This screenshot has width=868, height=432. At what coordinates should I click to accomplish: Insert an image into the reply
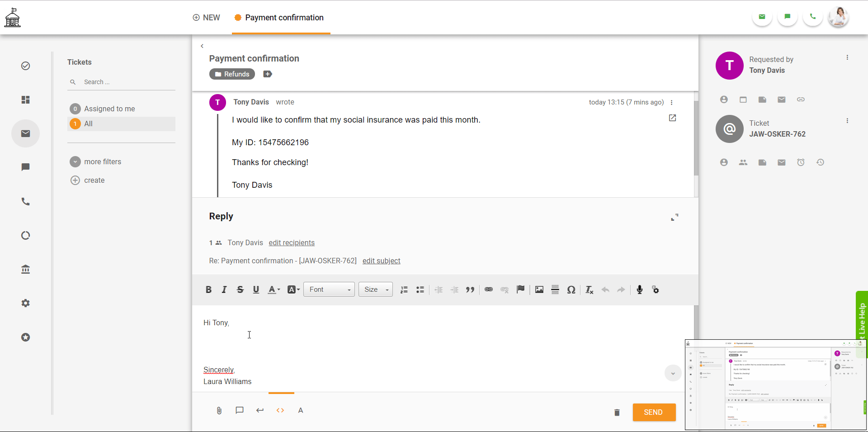539,290
